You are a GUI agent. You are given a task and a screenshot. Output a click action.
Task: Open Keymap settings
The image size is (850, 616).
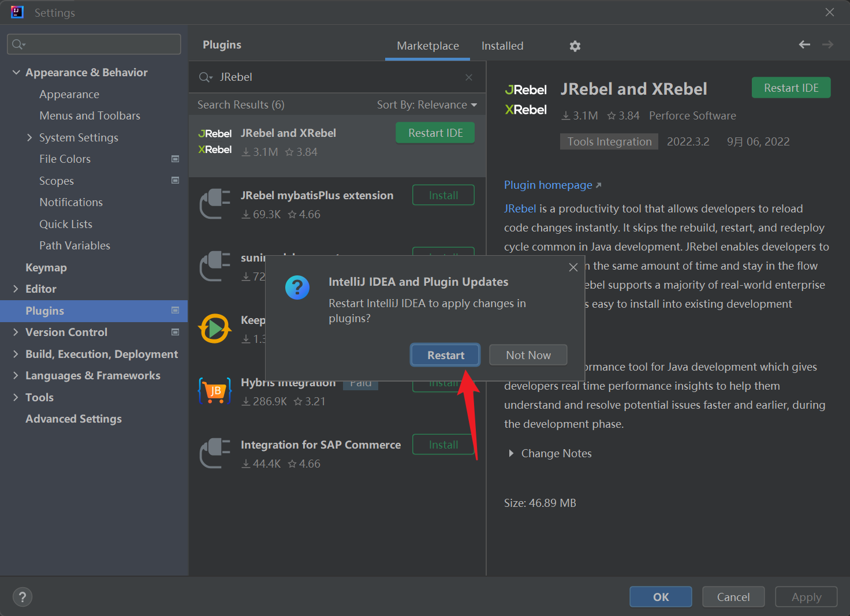[46, 267]
